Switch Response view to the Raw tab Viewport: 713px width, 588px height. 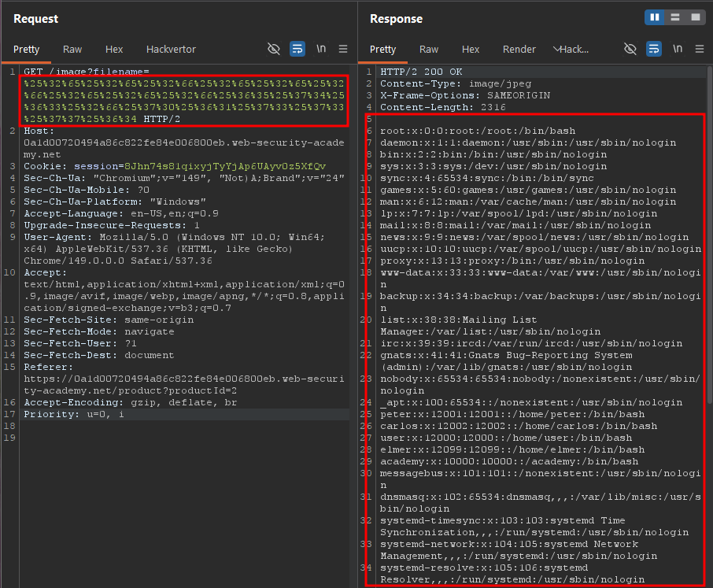click(429, 49)
